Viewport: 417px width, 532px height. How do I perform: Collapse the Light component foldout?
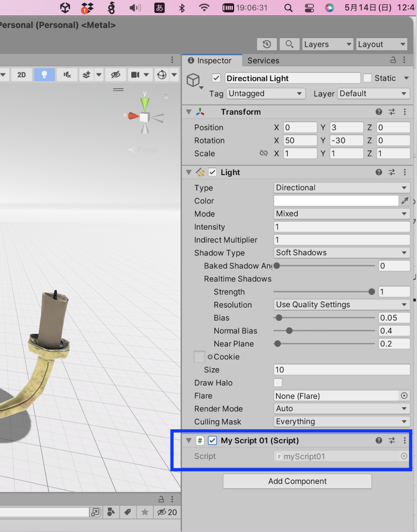[x=189, y=172]
